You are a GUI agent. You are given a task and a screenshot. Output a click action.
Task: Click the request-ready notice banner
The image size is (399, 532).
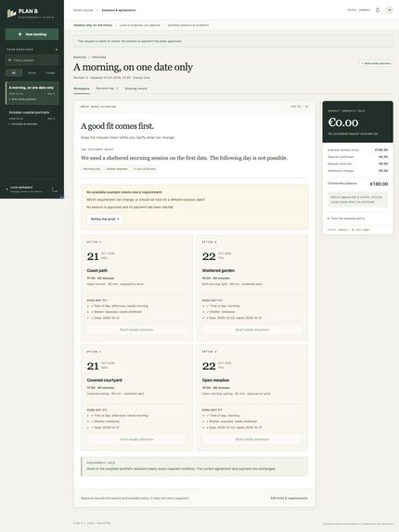233,41
